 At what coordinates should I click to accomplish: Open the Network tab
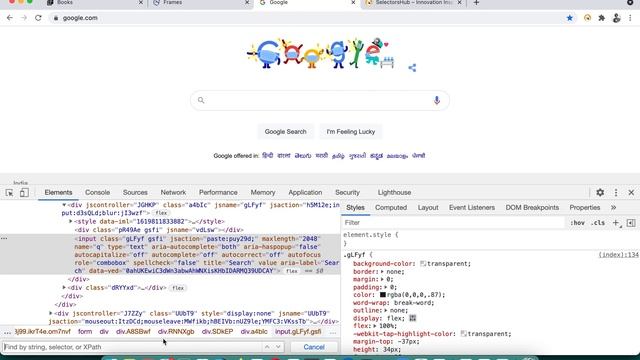pos(173,192)
